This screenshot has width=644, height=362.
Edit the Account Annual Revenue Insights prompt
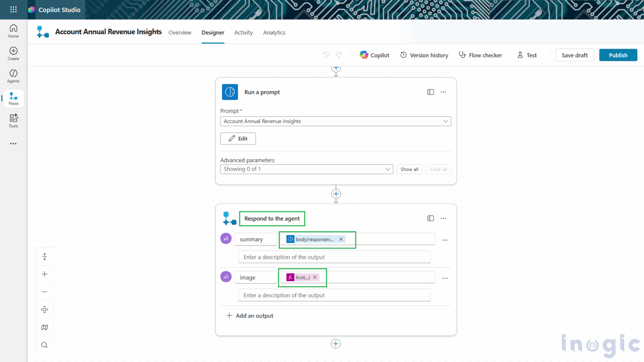click(x=238, y=138)
